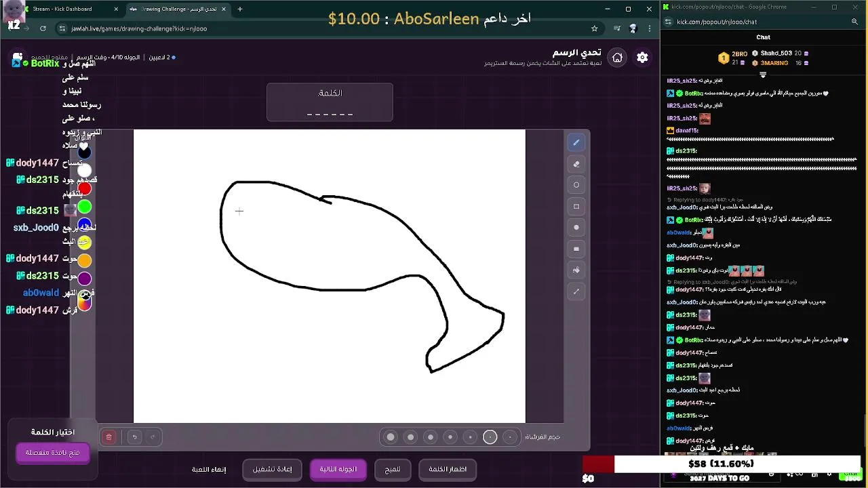This screenshot has width=868, height=488.
Task: Select the orange color swatch
Action: [84, 260]
